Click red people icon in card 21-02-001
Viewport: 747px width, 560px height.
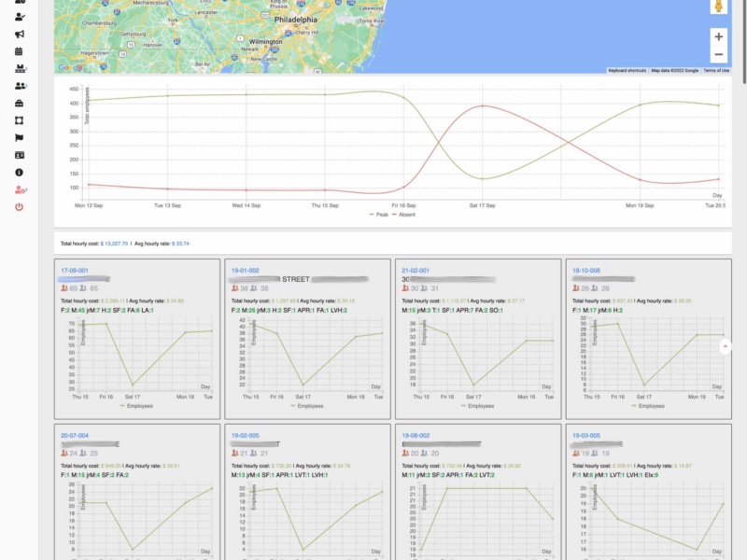[x=405, y=288]
